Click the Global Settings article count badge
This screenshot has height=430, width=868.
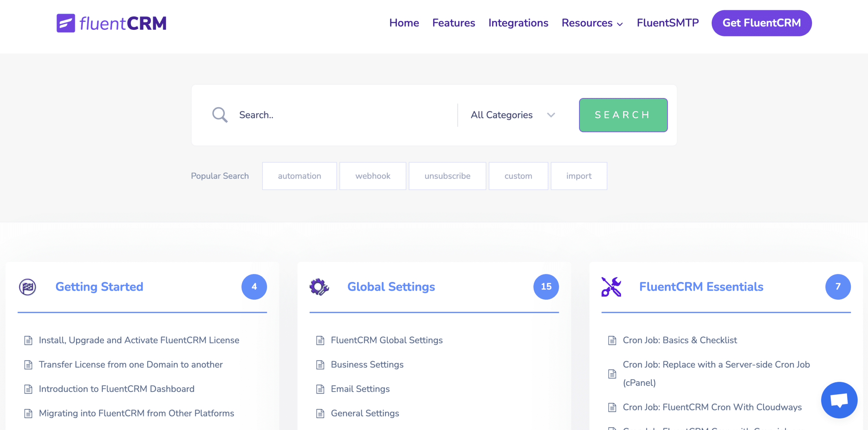click(x=546, y=286)
